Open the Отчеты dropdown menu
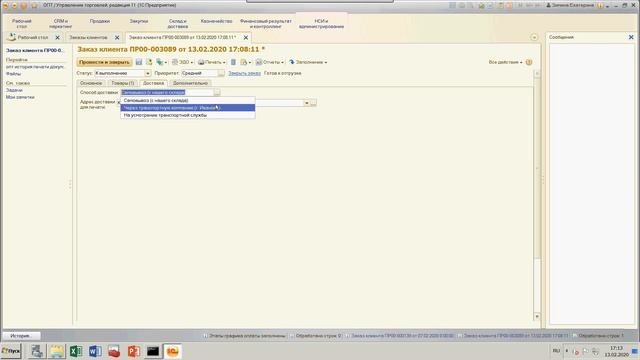Viewport: 640px width, 360px height. coord(269,62)
